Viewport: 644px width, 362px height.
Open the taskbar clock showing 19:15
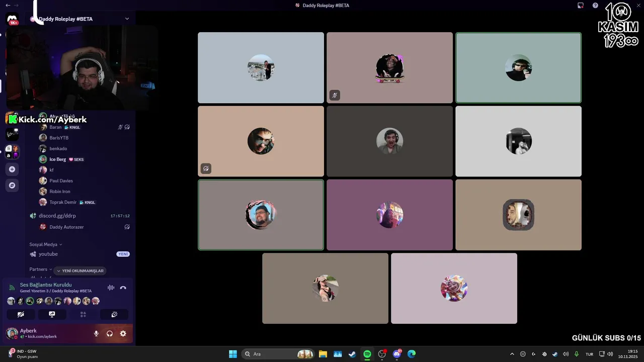[x=629, y=354]
